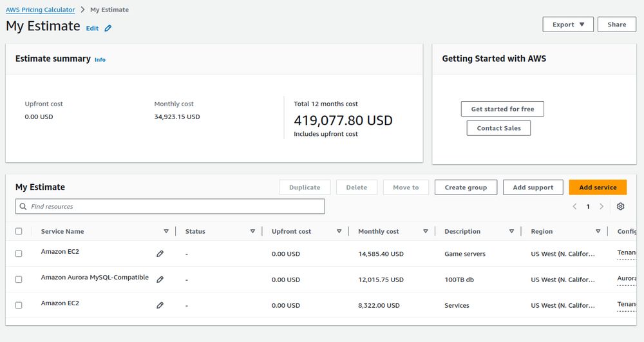Viewport: 644px width, 342px height.
Task: Click Amazon EC2 name in Services row
Action: tap(60, 303)
